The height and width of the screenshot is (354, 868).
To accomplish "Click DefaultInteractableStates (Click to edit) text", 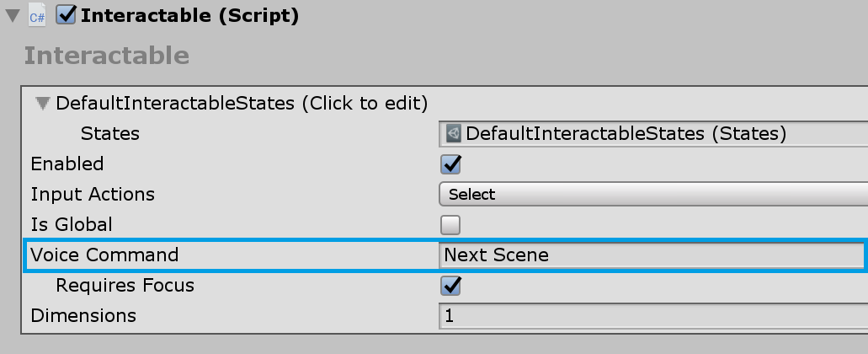I will coord(242,104).
